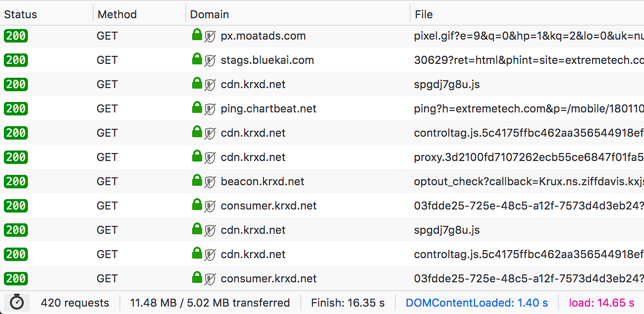Click the green lock icon for ping.chartbeat.net
The width and height of the screenshot is (644, 314).
(x=197, y=108)
